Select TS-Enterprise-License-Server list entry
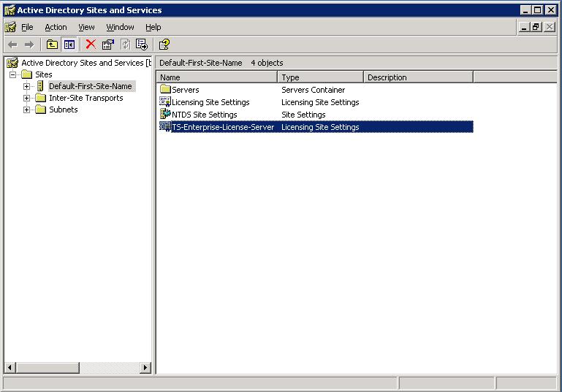Viewport: 562px width, 392px height. (223, 127)
